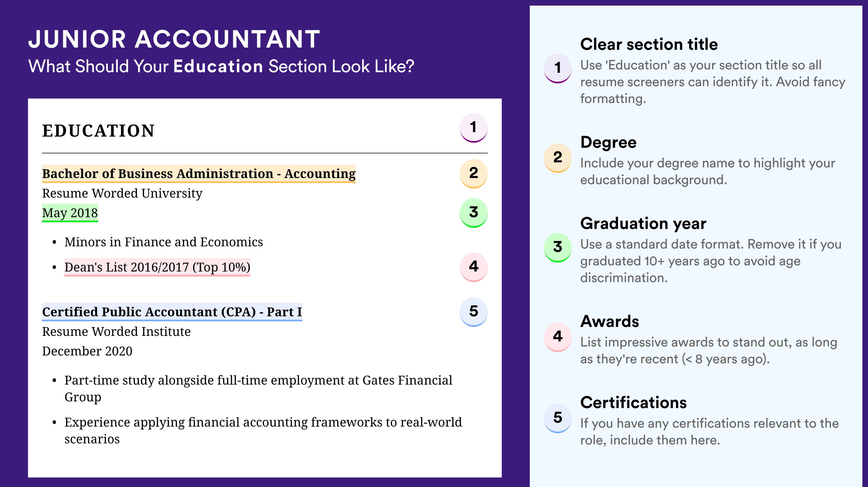Viewport: 868px width, 487px height.
Task: Click the number 3 badge next to Graduation year
Action: click(558, 247)
